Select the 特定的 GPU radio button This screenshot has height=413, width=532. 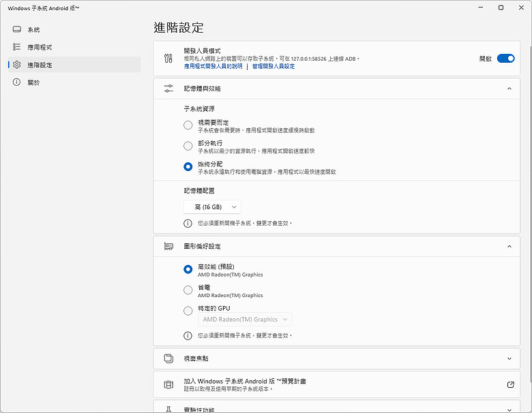click(x=188, y=311)
